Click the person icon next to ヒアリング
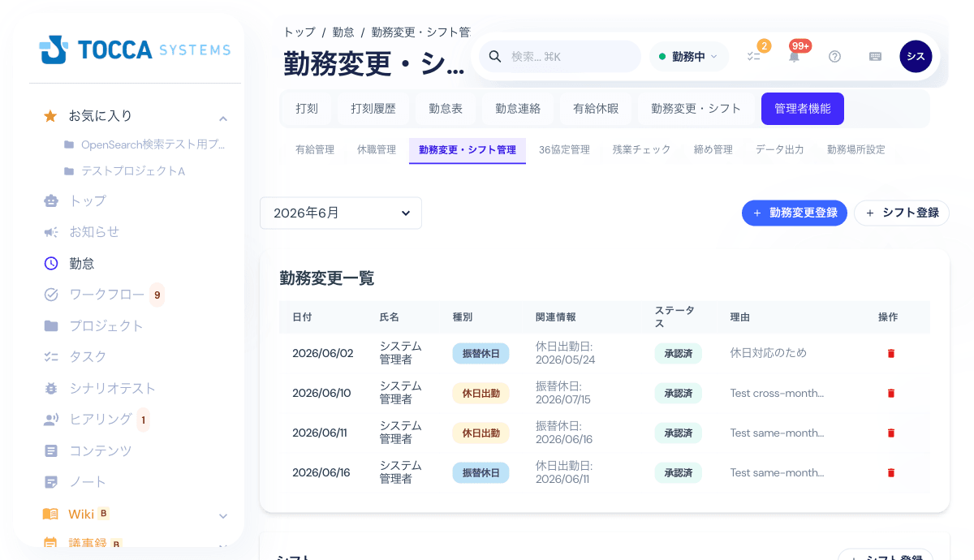 click(51, 420)
